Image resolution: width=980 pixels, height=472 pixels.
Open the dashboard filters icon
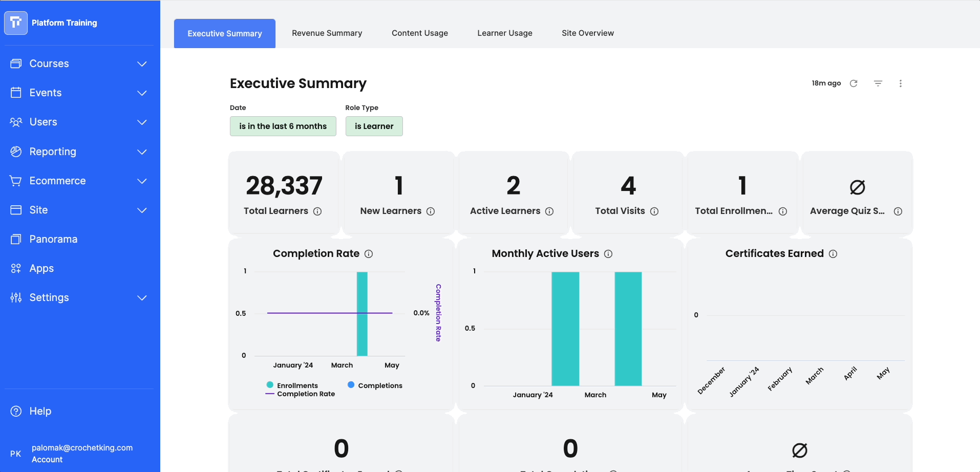point(878,83)
